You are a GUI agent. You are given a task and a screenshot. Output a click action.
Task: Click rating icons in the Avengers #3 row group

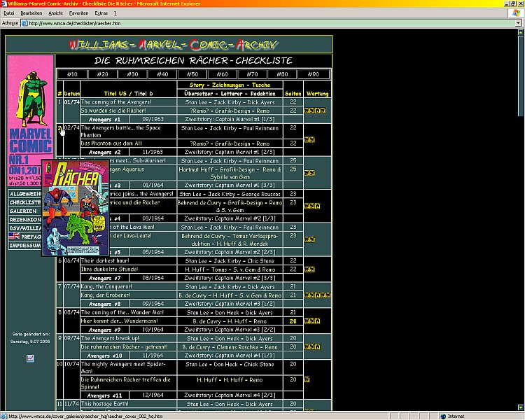(309, 173)
